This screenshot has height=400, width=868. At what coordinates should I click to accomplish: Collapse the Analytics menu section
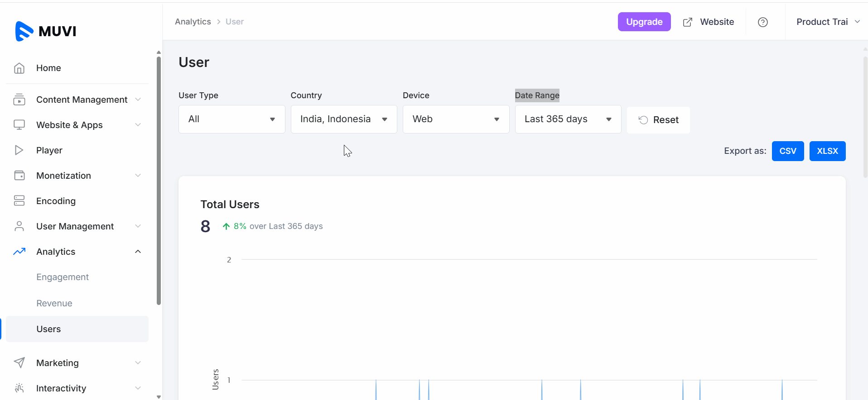[138, 252]
